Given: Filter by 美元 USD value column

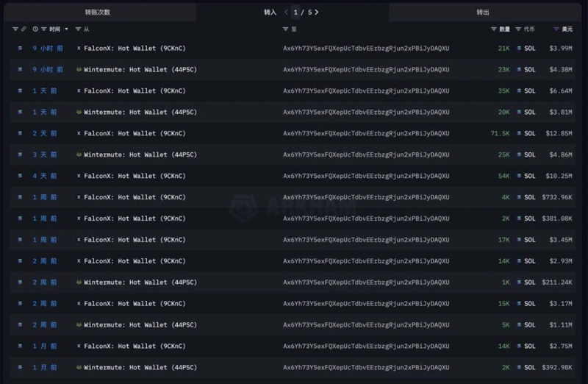Looking at the screenshot, I should tap(556, 29).
